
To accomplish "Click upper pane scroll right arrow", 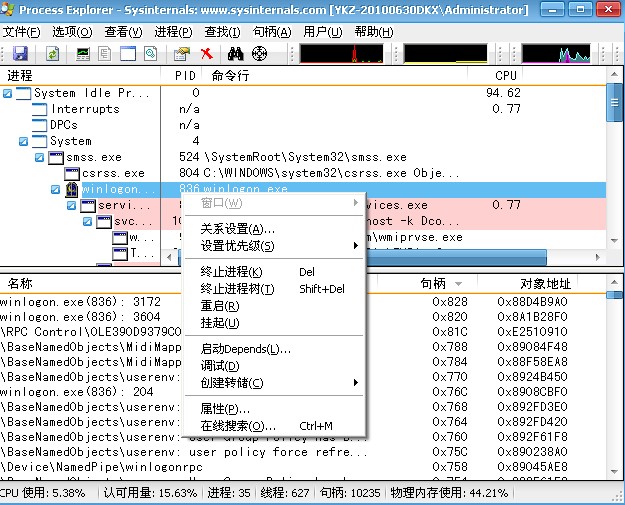I will coord(597,257).
